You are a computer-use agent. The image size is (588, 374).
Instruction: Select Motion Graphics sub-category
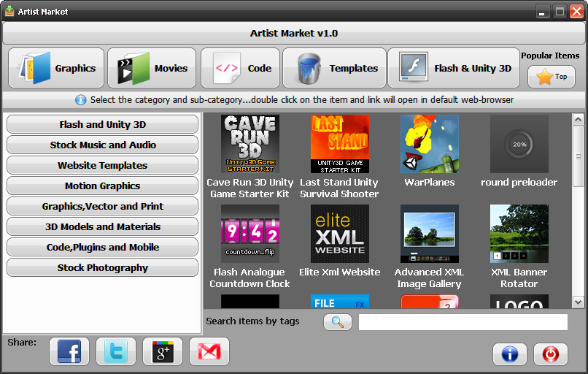(102, 186)
